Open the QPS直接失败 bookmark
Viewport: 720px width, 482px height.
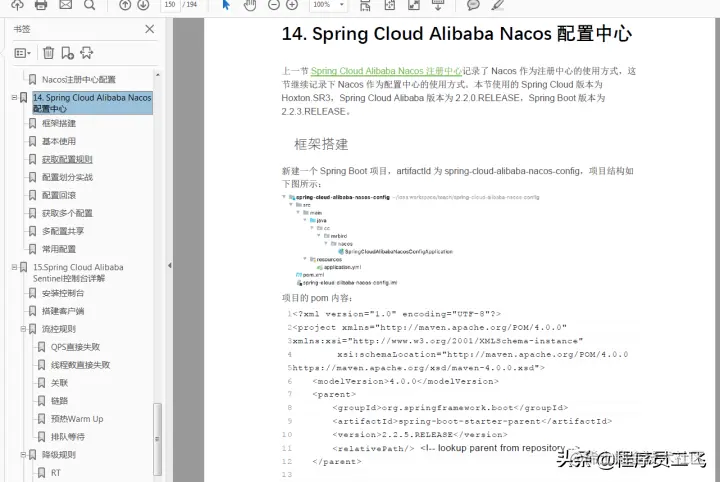click(x=75, y=347)
